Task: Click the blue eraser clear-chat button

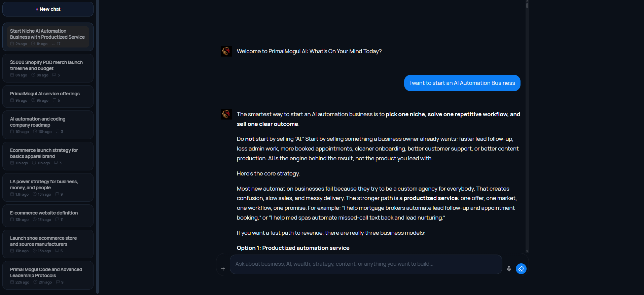Action: pos(521,268)
